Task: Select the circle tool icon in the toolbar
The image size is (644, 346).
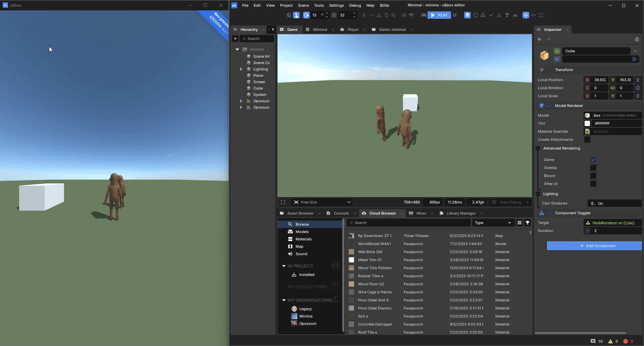Action: (476, 15)
